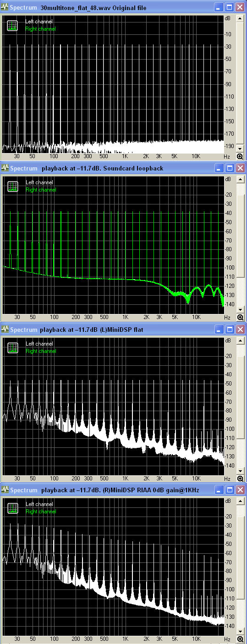Viewport: 247px width, 644px height.
Task: Close the Original file spectrum window
Action: tap(240, 7)
